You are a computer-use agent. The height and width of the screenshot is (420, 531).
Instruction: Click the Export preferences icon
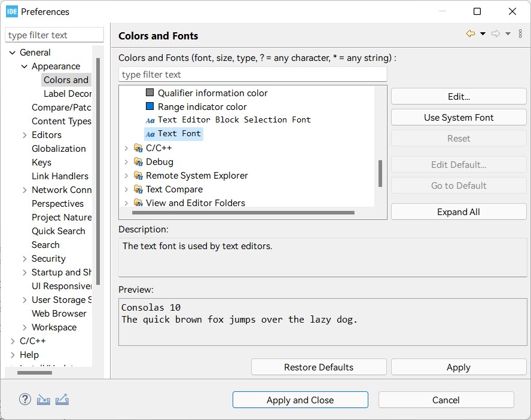[62, 400]
